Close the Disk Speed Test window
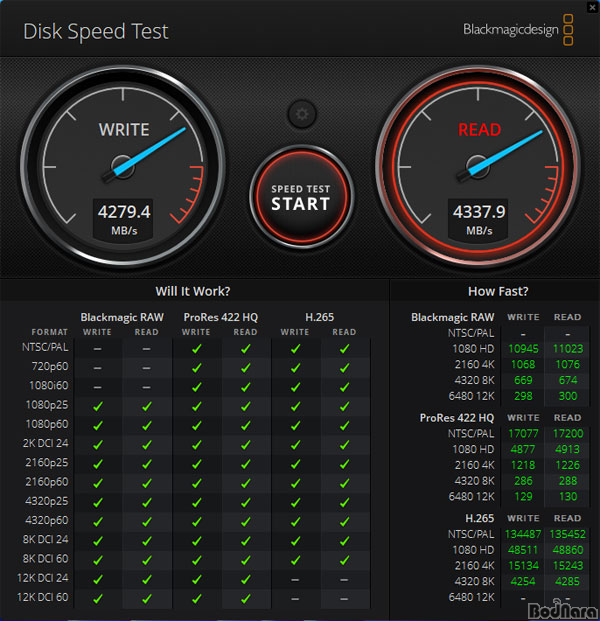 (592, 7)
